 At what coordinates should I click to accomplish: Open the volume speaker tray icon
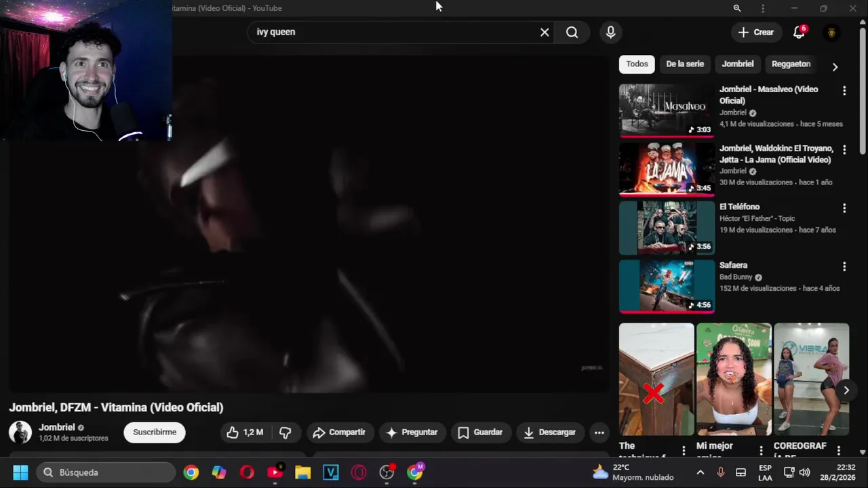[804, 472]
